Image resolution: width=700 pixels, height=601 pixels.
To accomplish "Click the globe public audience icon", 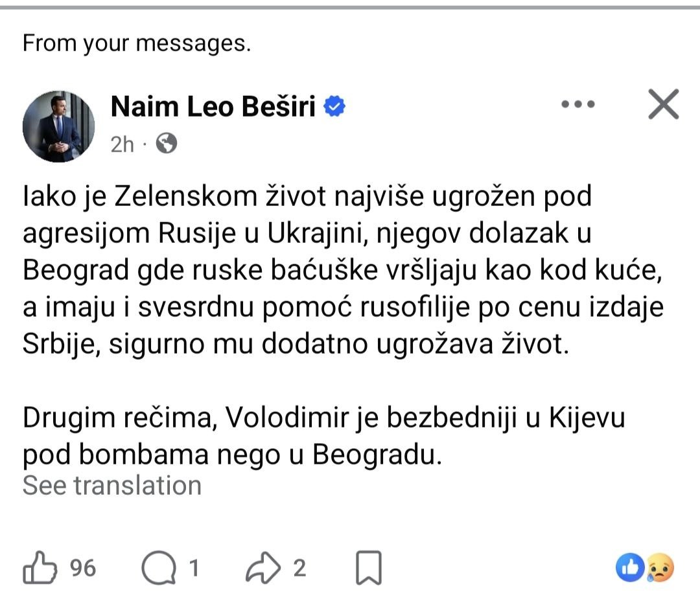I will coord(166,144).
